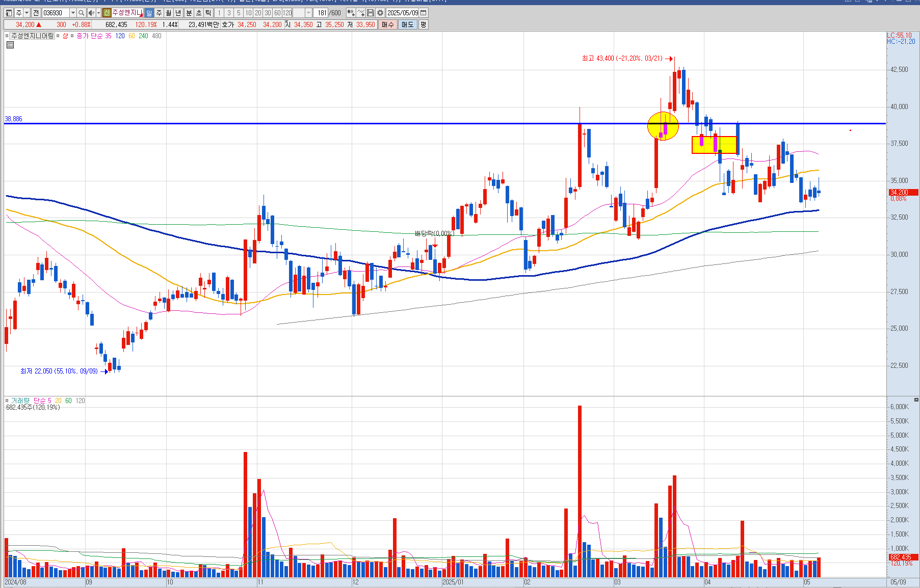Image resolution: width=920 pixels, height=588 pixels.
Task: Click the stock name field 주성엔지니
Action: (126, 13)
